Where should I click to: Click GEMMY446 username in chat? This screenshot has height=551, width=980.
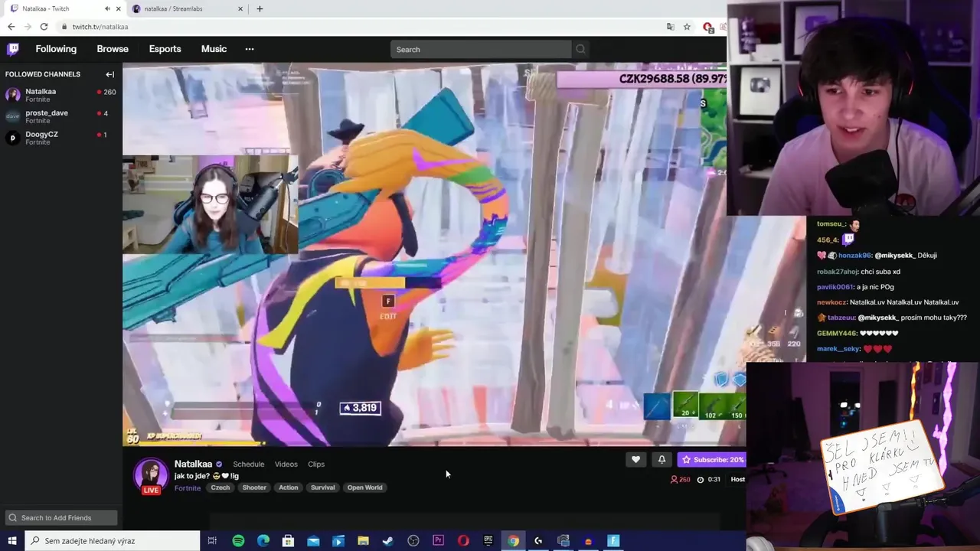pyautogui.click(x=837, y=333)
